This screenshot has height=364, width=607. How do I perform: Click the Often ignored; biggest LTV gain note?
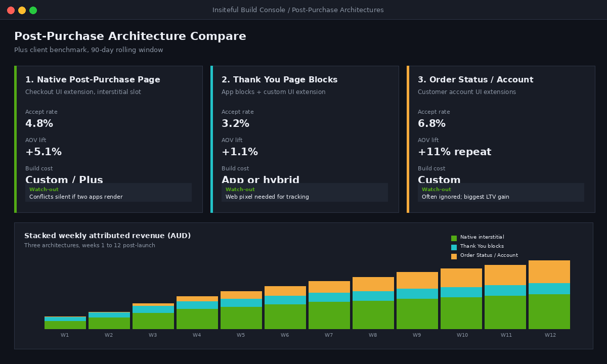465,197
